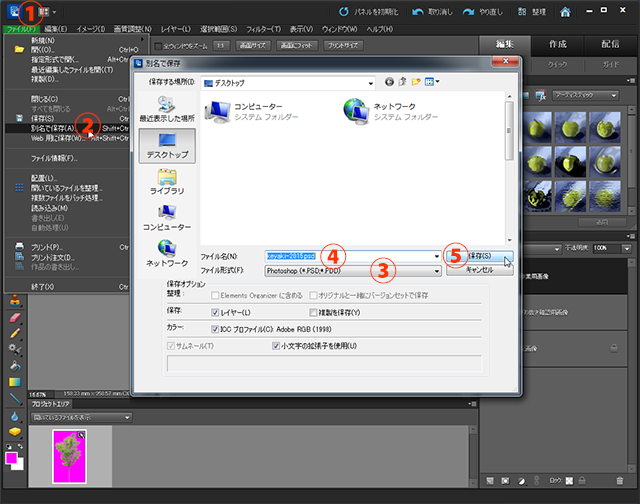Click the Organizer grid icon
Screen dimensions: 640x504
[x=522, y=12]
